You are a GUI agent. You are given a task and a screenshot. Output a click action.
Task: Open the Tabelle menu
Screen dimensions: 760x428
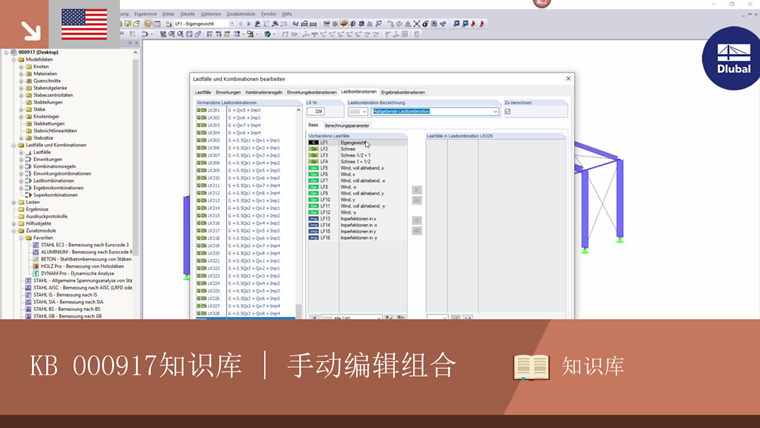point(187,14)
